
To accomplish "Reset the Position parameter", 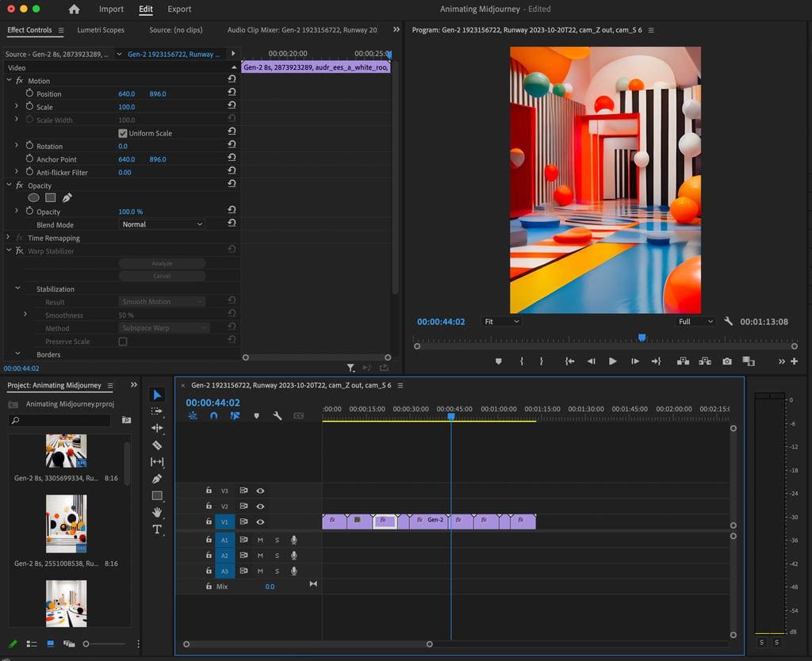I will [232, 92].
